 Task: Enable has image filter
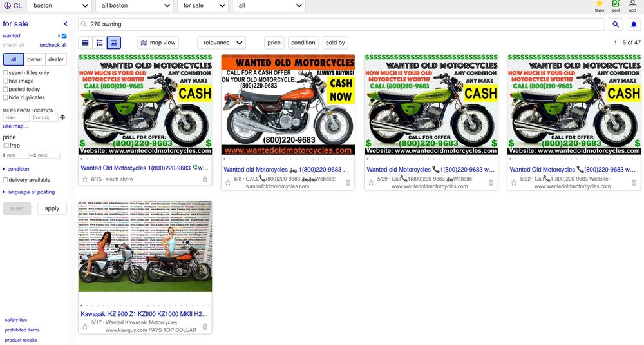6,81
